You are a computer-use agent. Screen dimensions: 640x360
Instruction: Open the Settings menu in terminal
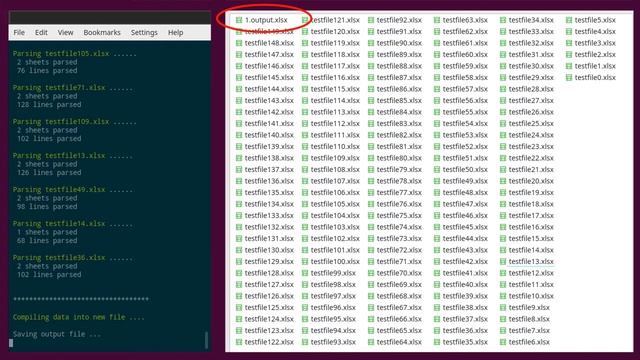[x=144, y=32]
